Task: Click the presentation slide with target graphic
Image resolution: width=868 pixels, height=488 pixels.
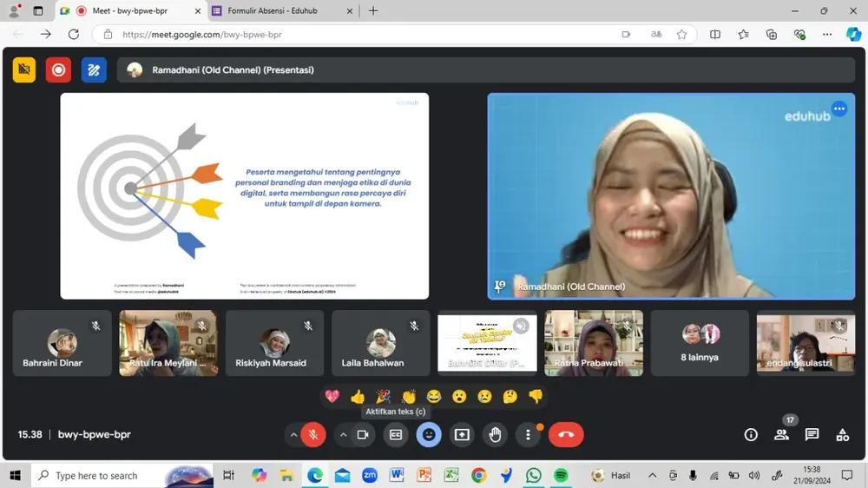Action: point(244,196)
